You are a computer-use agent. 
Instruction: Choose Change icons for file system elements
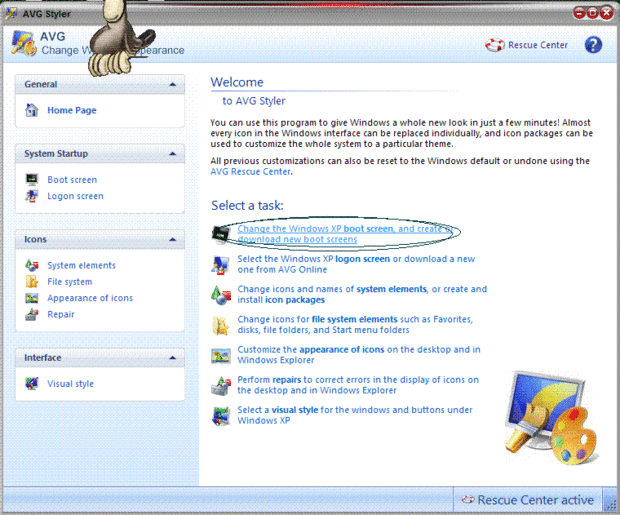point(355,324)
